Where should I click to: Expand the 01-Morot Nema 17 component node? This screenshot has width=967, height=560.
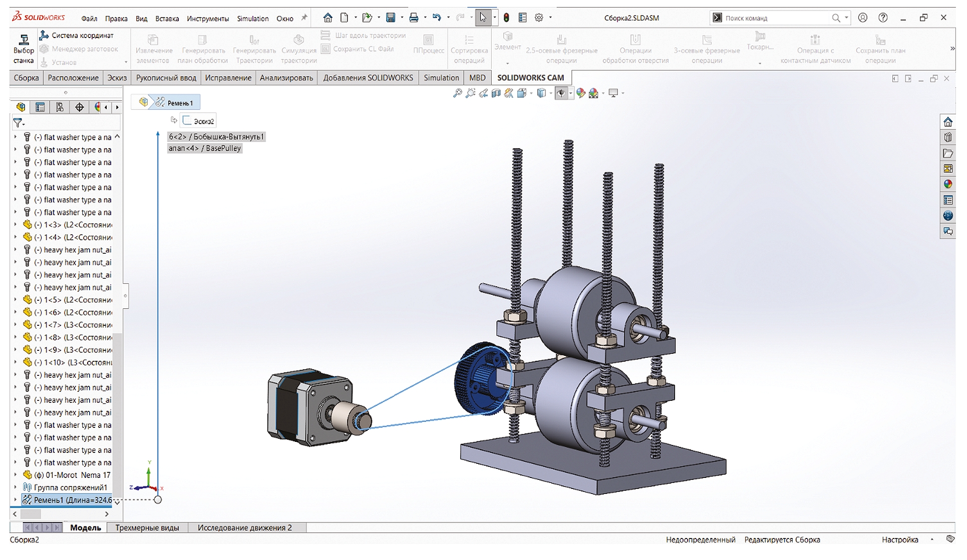[15, 475]
